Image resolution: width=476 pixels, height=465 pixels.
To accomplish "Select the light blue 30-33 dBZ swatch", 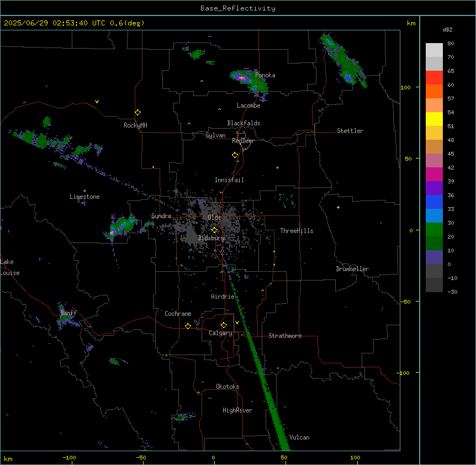I will point(434,216).
